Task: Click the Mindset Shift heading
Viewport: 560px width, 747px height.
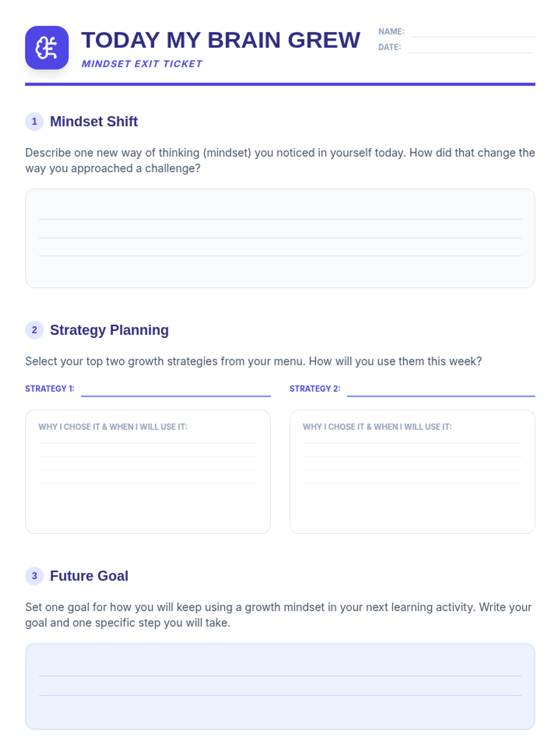Action: pos(94,121)
